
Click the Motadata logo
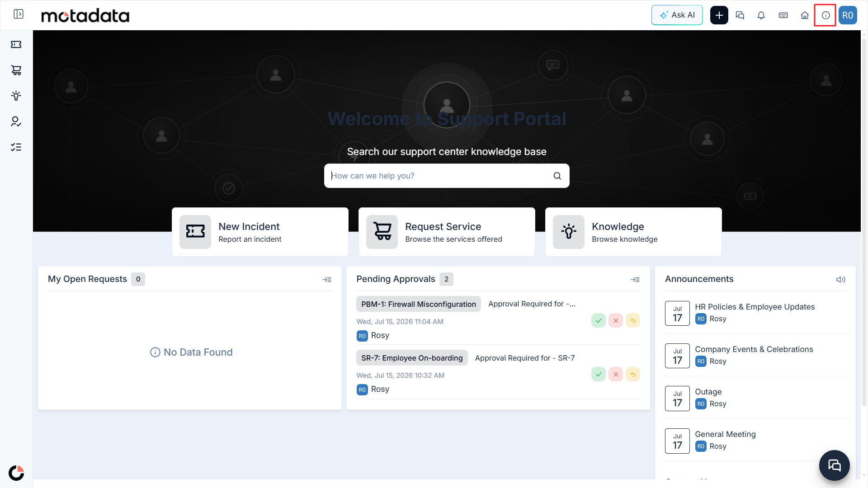[85, 15]
